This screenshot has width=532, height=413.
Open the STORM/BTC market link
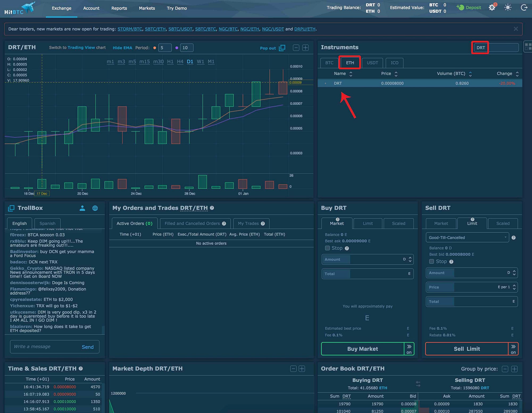click(130, 29)
